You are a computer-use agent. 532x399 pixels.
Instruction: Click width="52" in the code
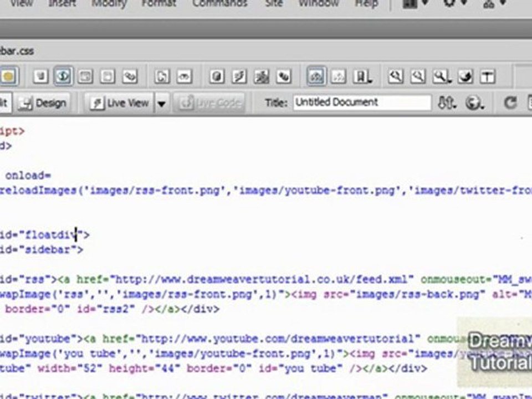[x=70, y=368]
